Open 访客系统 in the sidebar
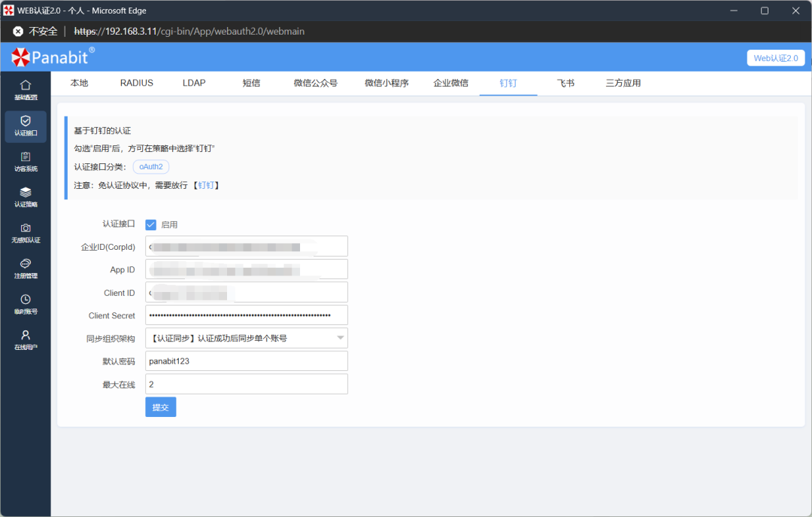The image size is (812, 517). (x=26, y=162)
